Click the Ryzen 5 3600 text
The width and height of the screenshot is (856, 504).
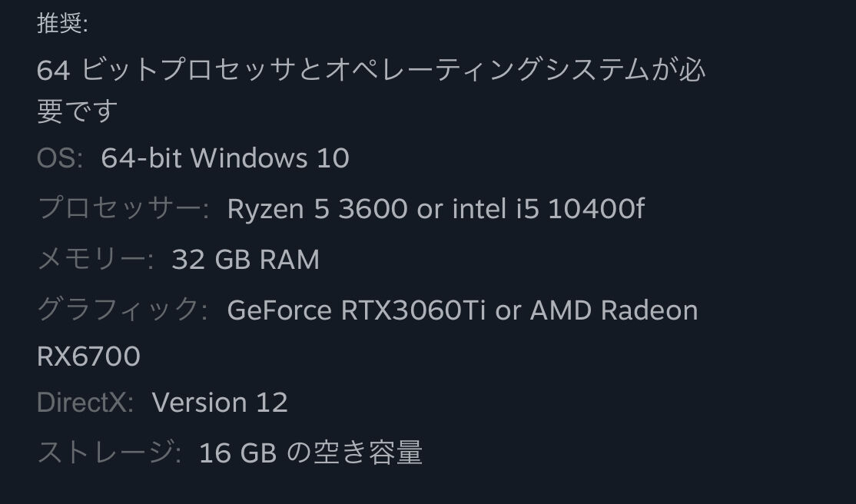317,209
